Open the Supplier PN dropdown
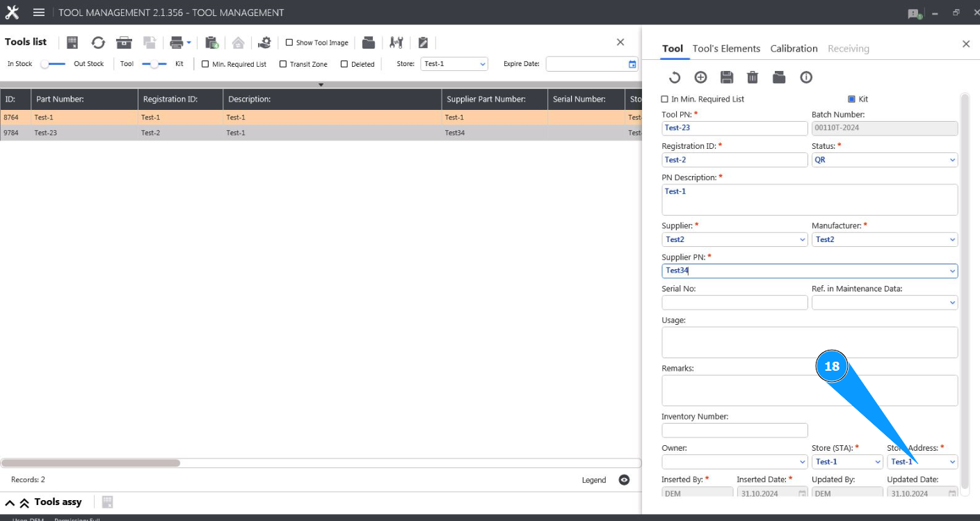 pos(952,271)
